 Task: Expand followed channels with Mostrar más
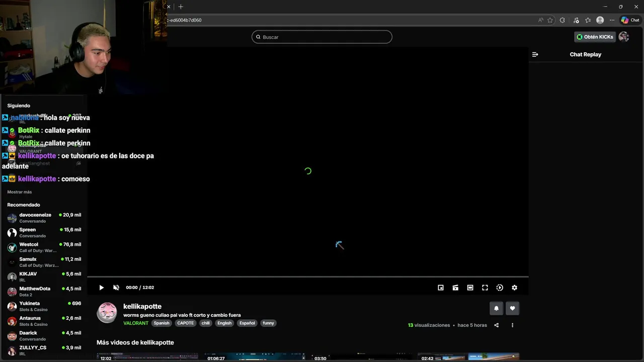click(x=20, y=192)
